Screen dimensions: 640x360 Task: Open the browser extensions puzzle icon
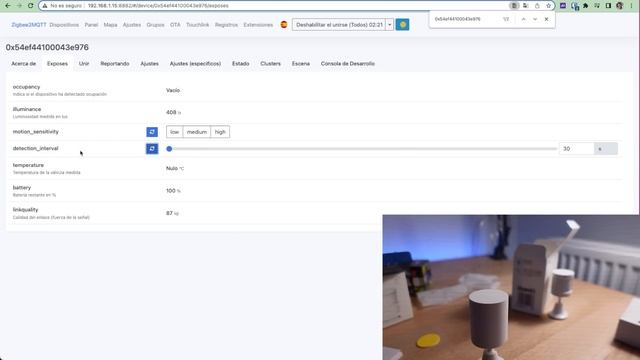coord(585,6)
